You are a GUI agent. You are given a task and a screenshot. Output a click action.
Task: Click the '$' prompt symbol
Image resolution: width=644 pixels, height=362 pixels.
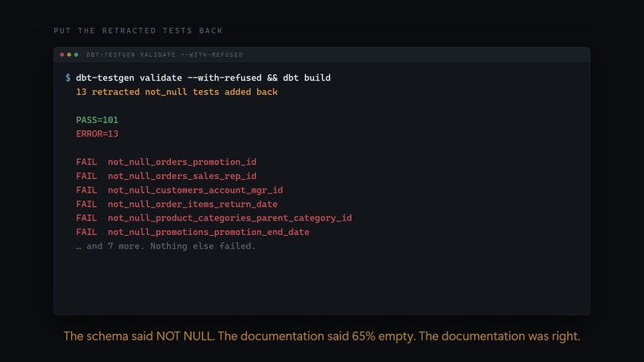pos(68,78)
